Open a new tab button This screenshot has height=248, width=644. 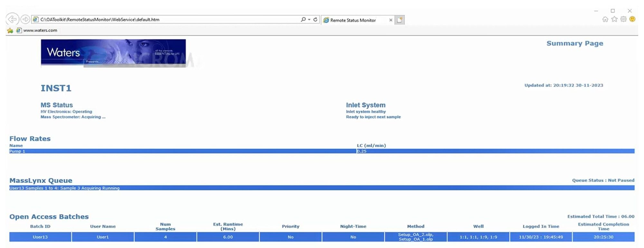pos(400,20)
